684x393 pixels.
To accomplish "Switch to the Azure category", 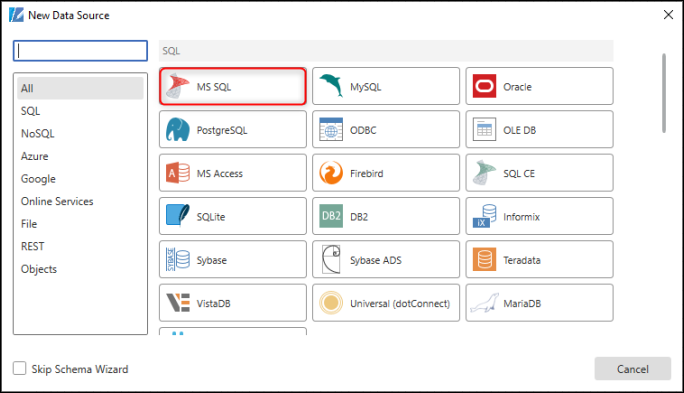I will 34,156.
